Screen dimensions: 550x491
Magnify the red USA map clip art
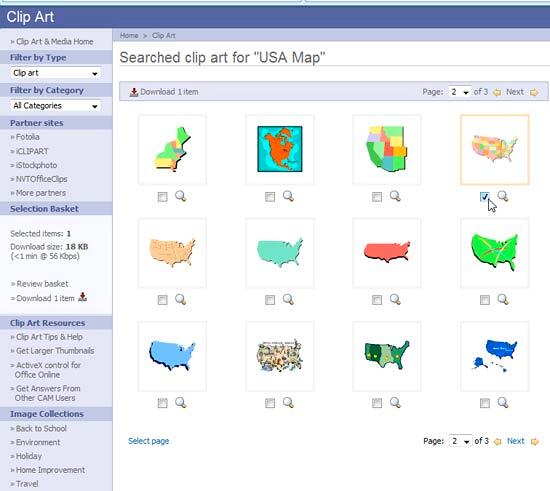(395, 300)
